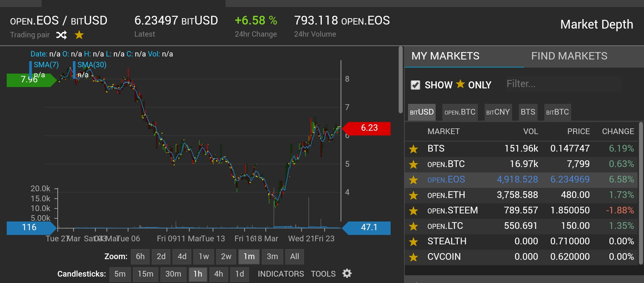Choose 15m candlestick interval
Viewport: 644px width, 283px height.
click(145, 274)
